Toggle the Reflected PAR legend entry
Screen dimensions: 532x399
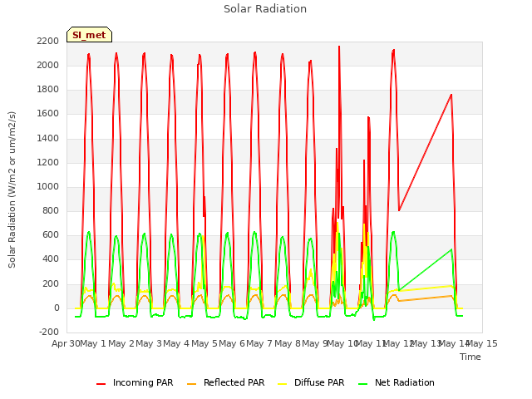pyautogui.click(x=225, y=382)
